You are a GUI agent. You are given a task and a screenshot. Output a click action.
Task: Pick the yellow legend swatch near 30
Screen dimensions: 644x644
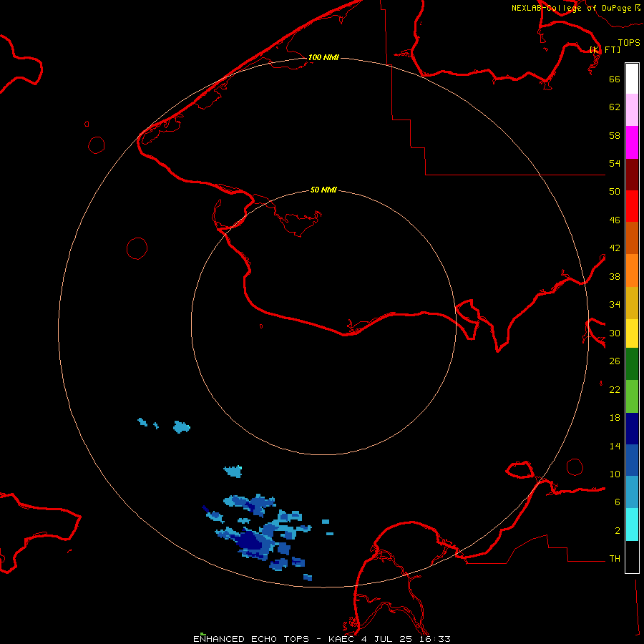point(632,333)
